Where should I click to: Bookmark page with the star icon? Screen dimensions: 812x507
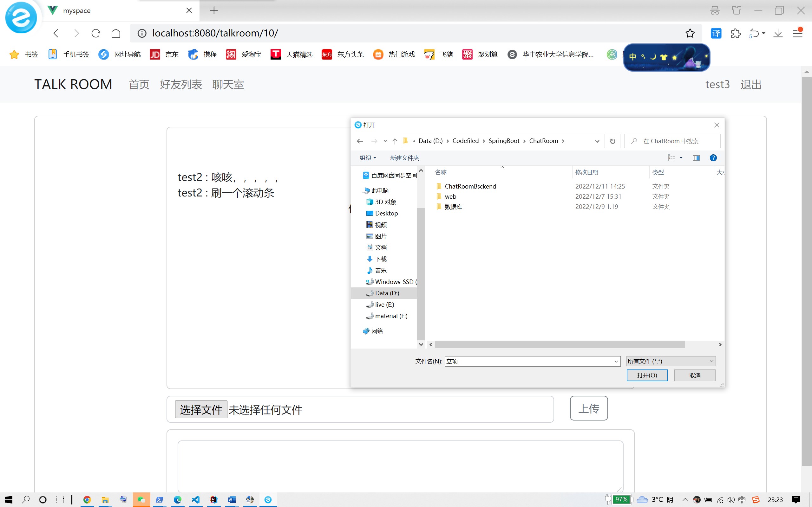click(x=690, y=33)
